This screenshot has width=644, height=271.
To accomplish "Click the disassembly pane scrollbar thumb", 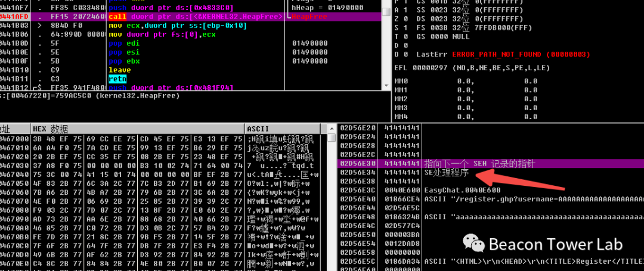I will (x=386, y=12).
